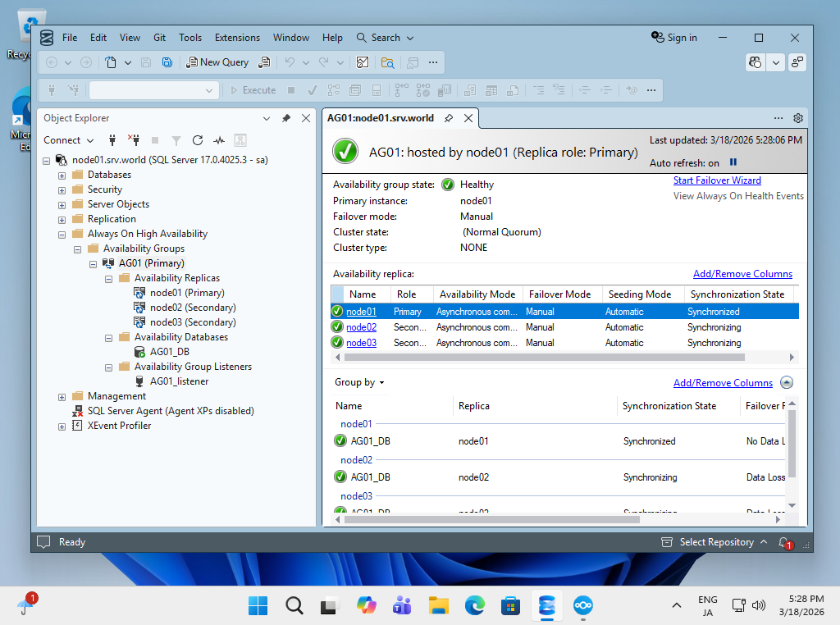Open the SQL Server Management Studio taskbar icon
The height and width of the screenshot is (625, 840).
546,605
